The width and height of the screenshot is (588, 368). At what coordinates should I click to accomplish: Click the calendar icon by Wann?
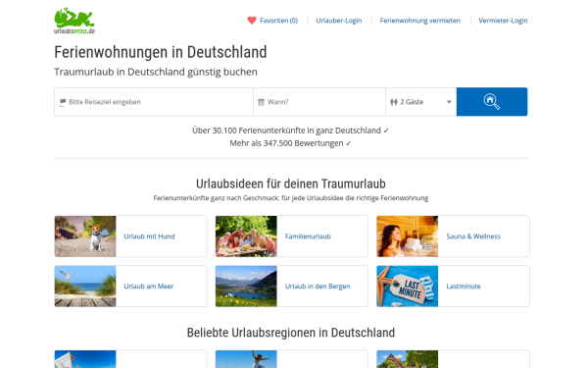point(261,102)
